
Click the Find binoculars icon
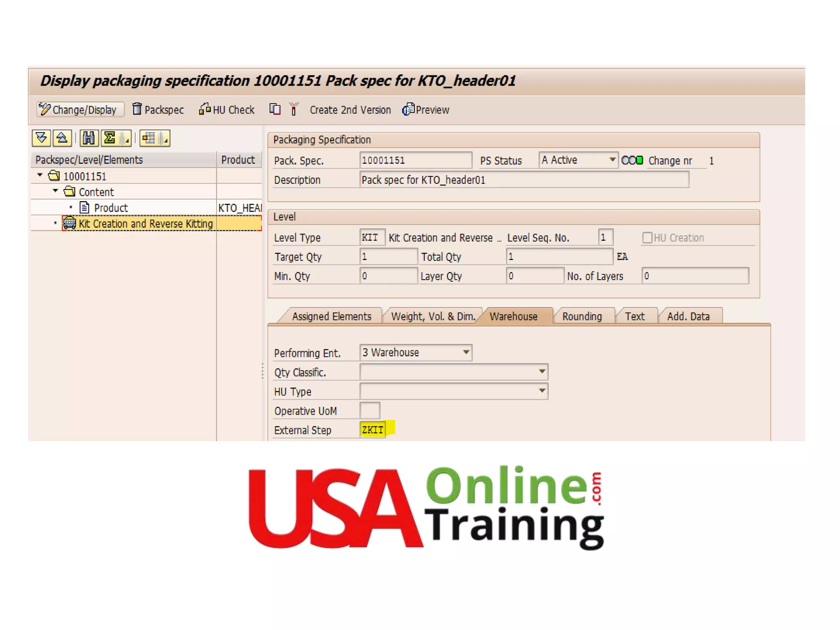click(x=89, y=138)
